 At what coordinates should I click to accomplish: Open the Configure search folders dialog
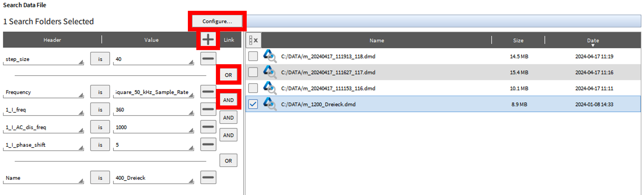[217, 21]
